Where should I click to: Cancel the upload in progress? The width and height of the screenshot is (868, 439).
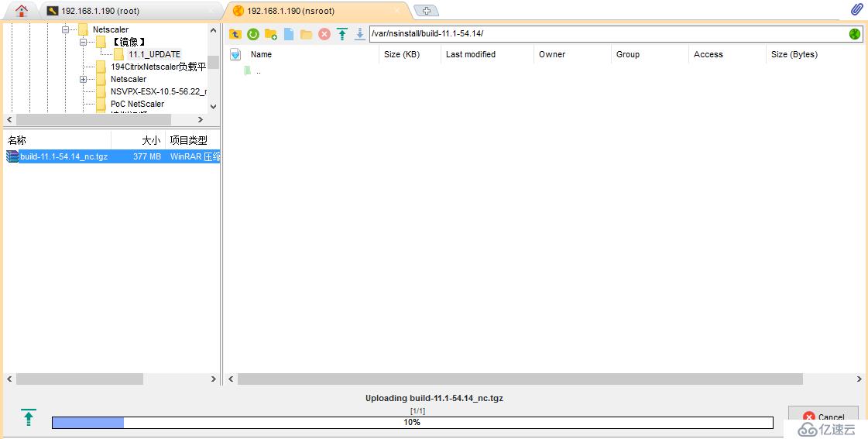[x=823, y=417]
